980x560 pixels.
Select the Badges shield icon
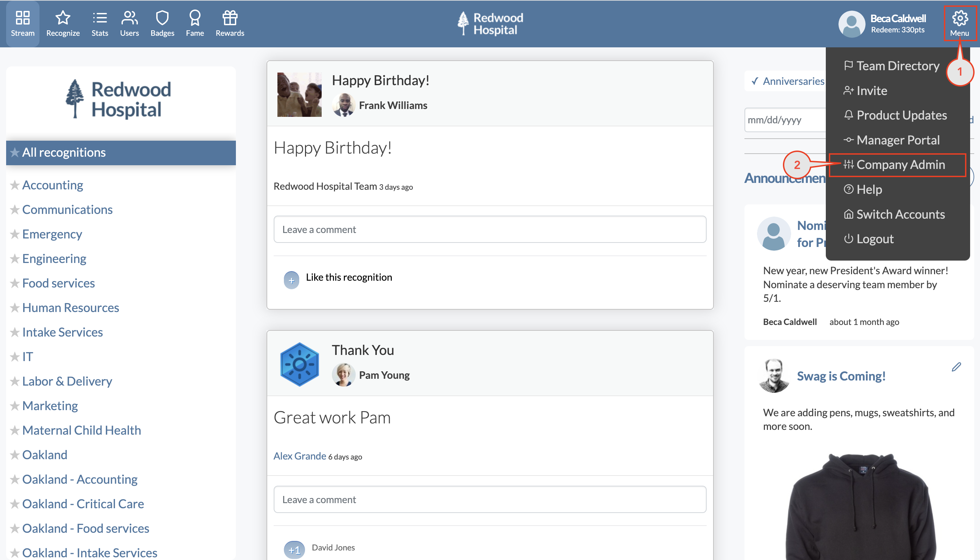pyautogui.click(x=162, y=23)
